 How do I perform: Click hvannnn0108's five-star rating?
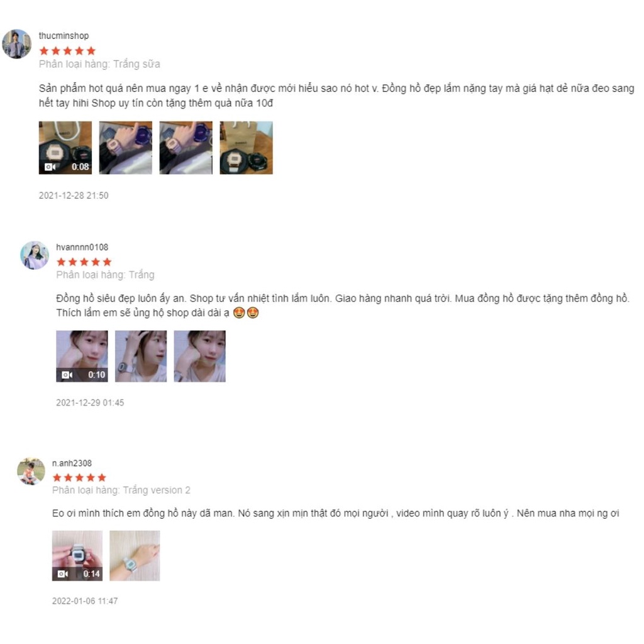pyautogui.click(x=84, y=262)
